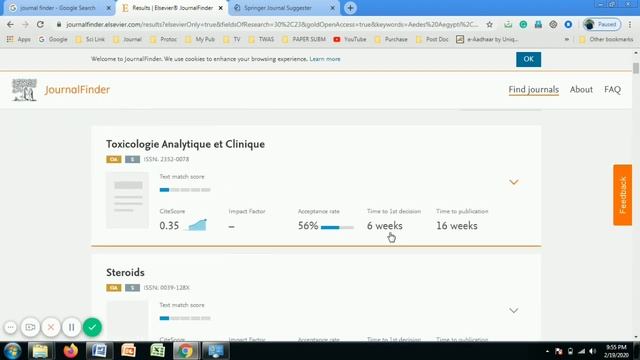Open the Other bookmarks folder
The height and width of the screenshot is (360, 640).
pyautogui.click(x=606, y=39)
